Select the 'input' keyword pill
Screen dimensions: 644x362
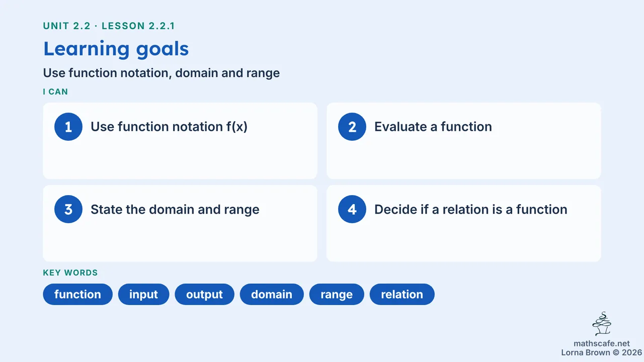click(x=144, y=294)
